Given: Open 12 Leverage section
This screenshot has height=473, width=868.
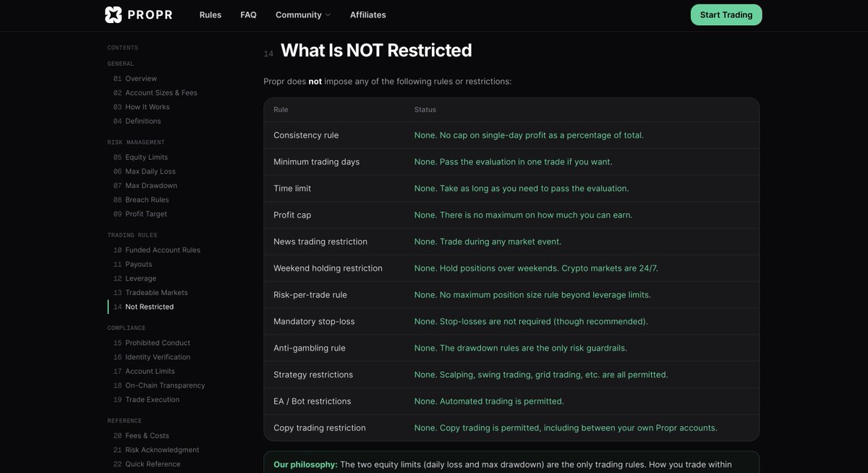Looking at the screenshot, I should (135, 278).
